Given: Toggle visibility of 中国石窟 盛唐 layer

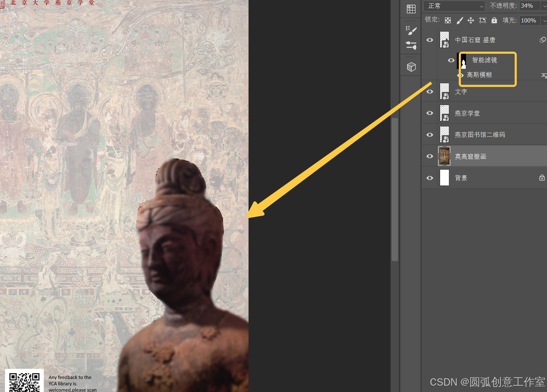Looking at the screenshot, I should click(x=430, y=40).
